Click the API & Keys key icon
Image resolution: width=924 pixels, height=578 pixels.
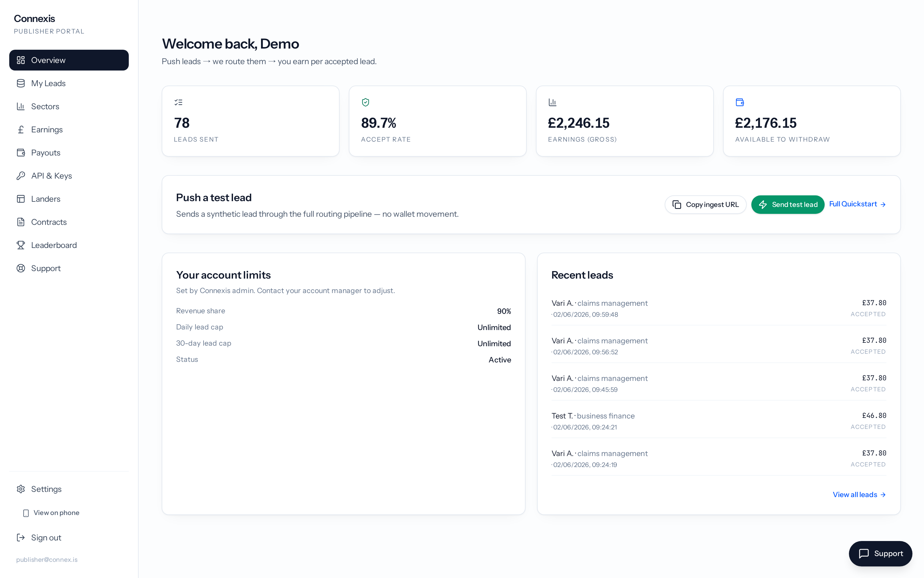pyautogui.click(x=21, y=176)
